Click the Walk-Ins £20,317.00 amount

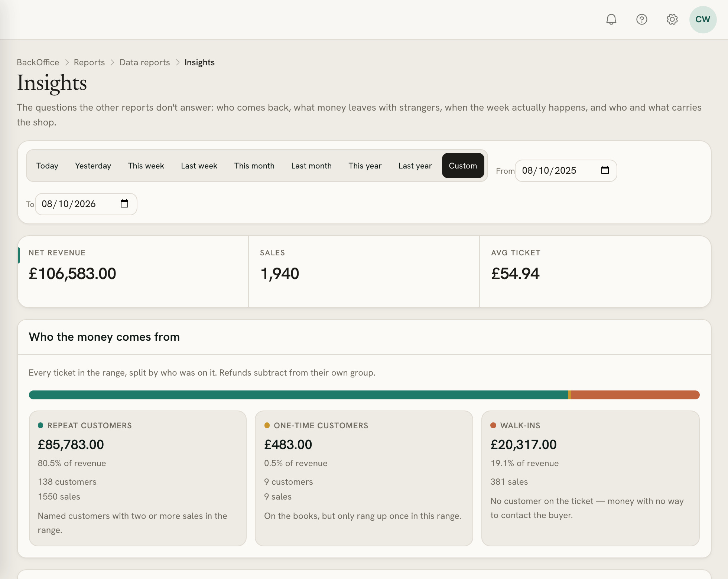[523, 444]
